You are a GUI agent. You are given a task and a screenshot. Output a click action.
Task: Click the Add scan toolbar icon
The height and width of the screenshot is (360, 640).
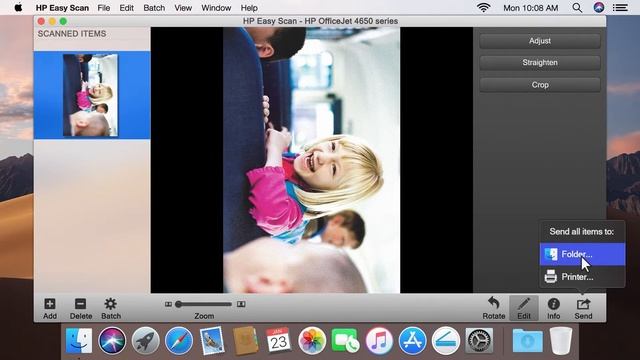click(x=50, y=304)
